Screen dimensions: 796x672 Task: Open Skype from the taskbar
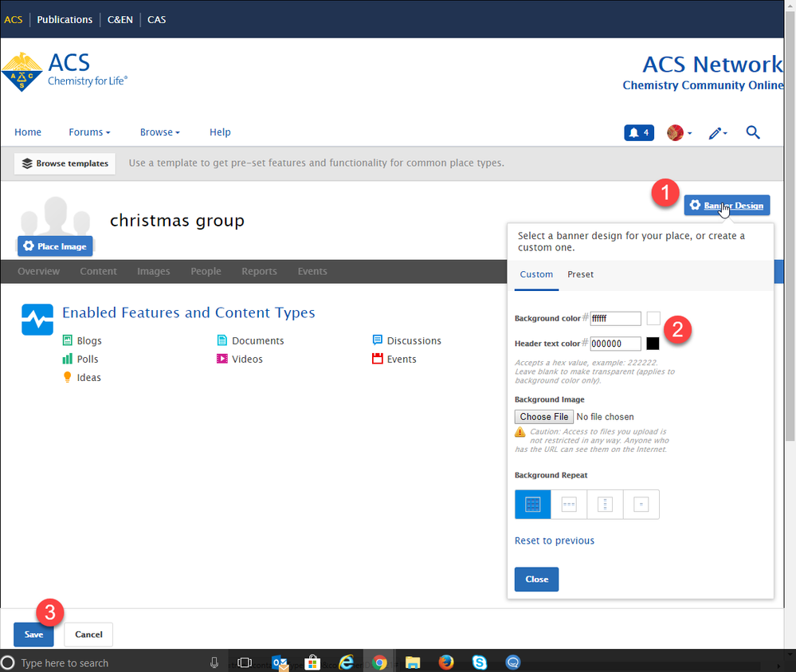tap(480, 662)
